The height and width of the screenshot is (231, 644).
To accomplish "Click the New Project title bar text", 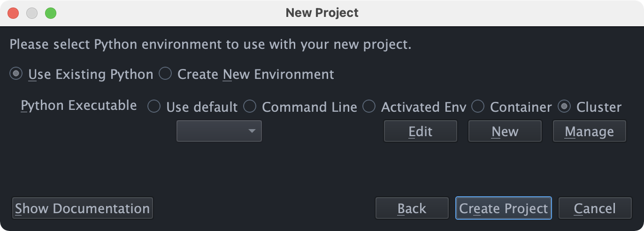I will point(322,13).
